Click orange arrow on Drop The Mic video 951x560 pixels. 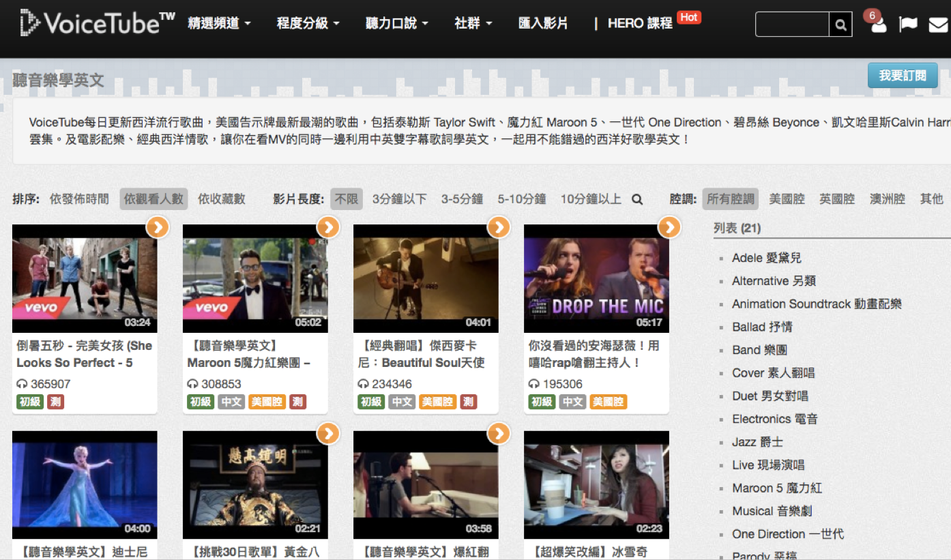tap(669, 227)
